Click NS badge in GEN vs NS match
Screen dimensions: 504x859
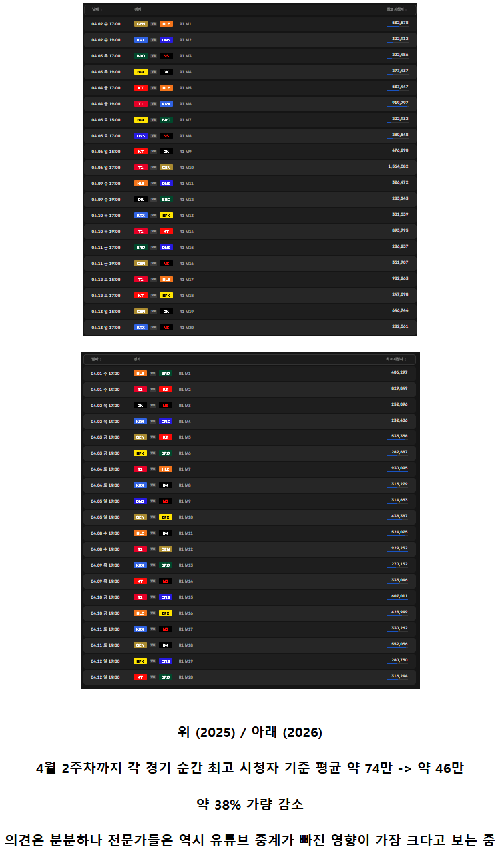[166, 263]
